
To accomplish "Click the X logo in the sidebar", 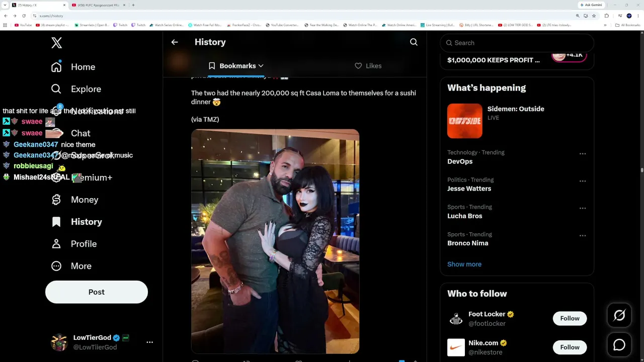I will coord(57,43).
